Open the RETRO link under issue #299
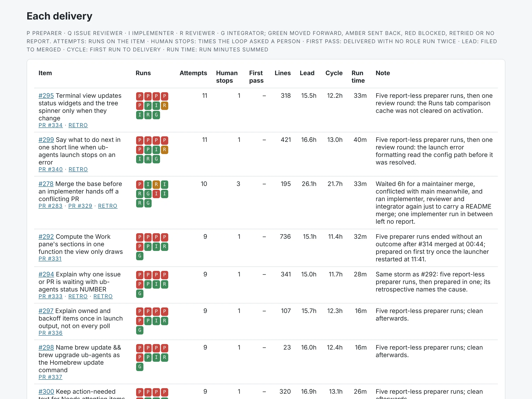This screenshot has height=399, width=532. click(x=78, y=169)
